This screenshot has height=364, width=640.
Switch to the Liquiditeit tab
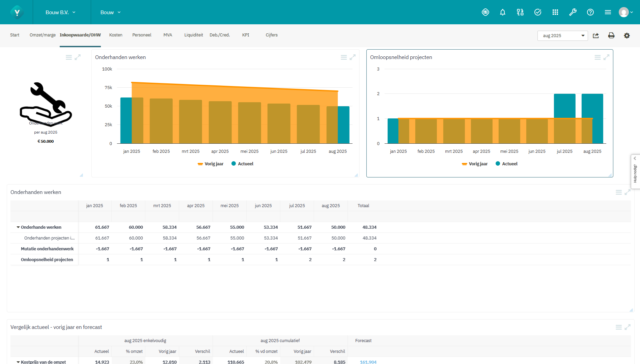(194, 35)
